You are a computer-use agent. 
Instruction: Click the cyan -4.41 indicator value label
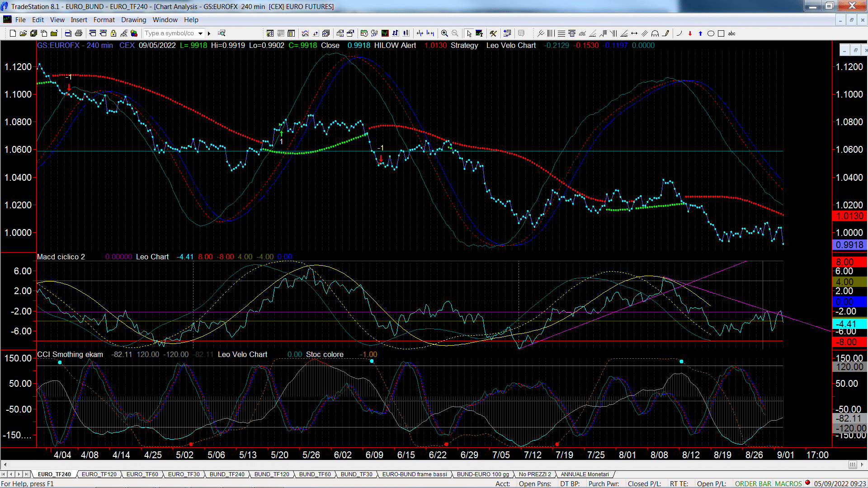coord(849,324)
